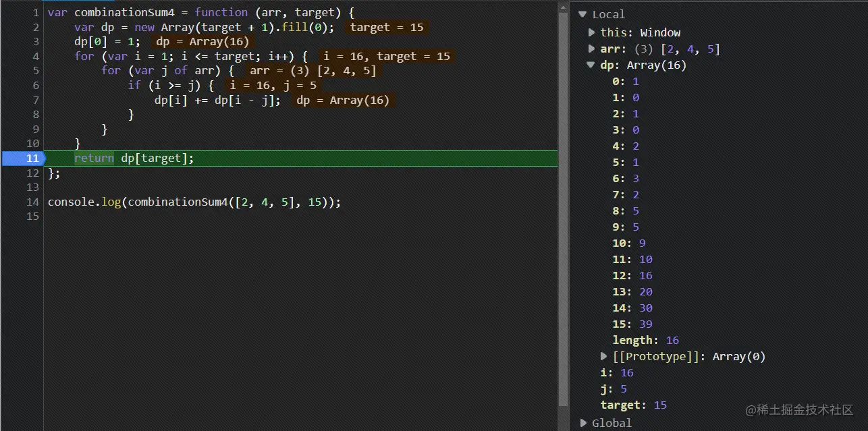The height and width of the screenshot is (431, 868).
Task: Click inline value 'dp = Array(16)' on line 3
Action: (202, 42)
